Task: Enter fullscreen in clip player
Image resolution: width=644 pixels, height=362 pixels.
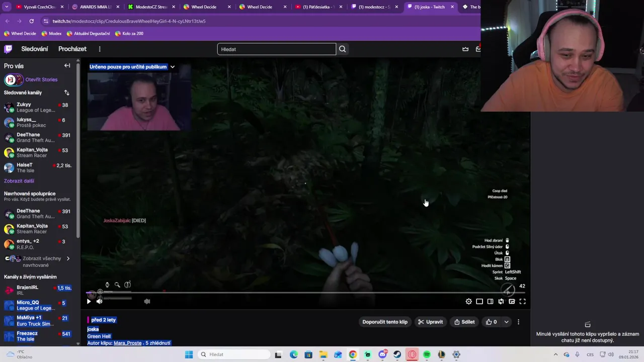Action: 522,301
